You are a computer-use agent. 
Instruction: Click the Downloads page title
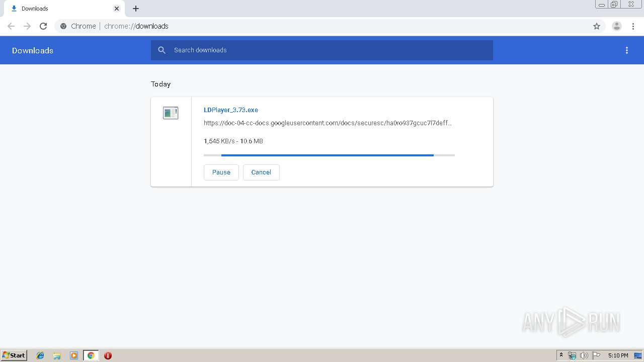[33, 50]
